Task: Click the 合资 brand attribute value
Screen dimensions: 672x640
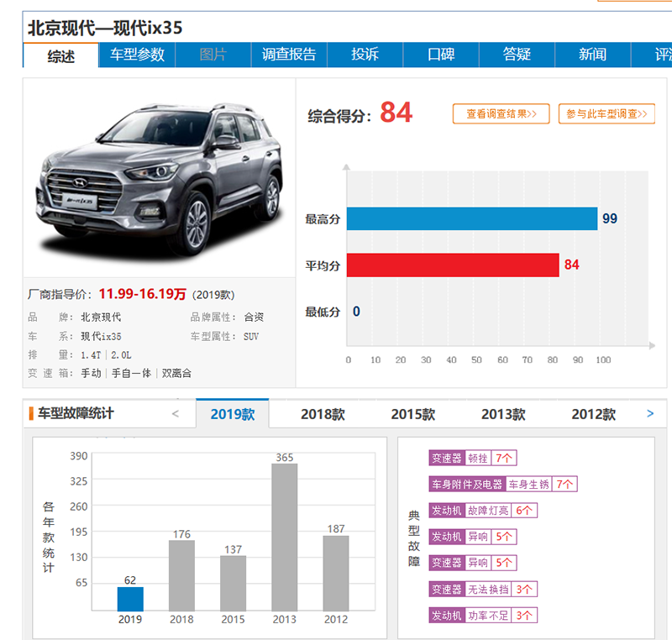Action: (254, 317)
